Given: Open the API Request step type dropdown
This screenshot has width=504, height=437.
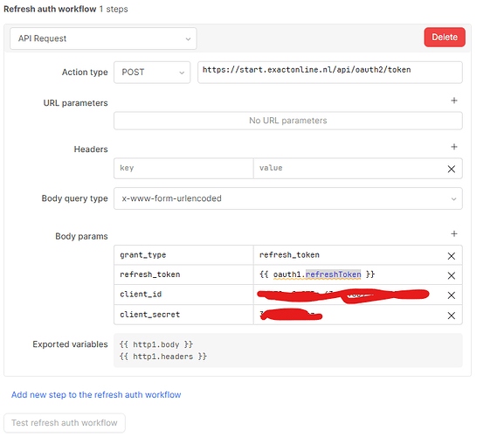Looking at the screenshot, I should click(x=103, y=38).
